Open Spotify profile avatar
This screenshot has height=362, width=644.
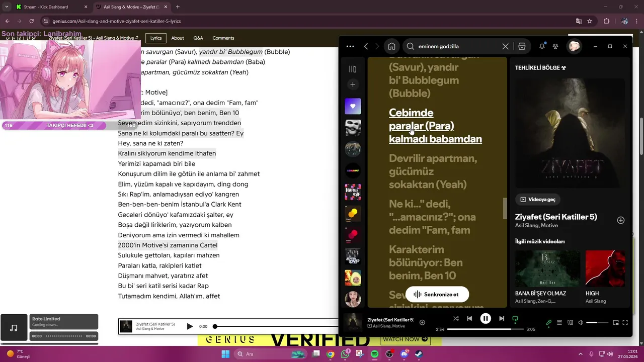click(574, 46)
